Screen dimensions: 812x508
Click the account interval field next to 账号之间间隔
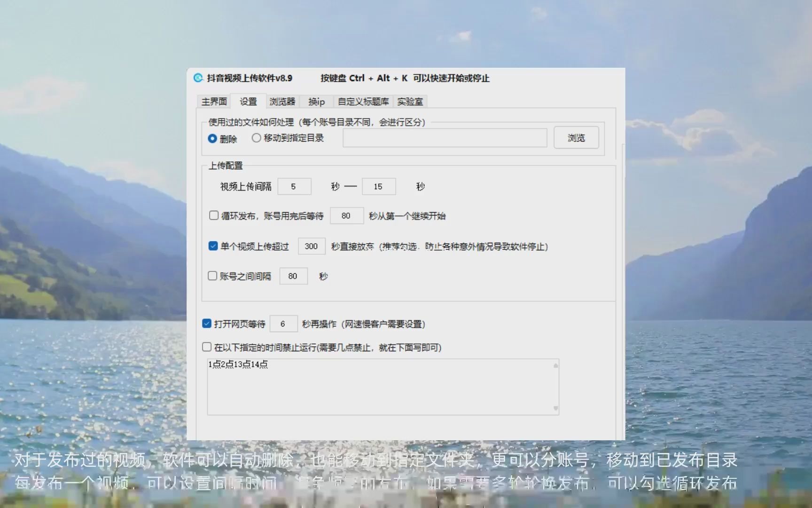tap(294, 276)
